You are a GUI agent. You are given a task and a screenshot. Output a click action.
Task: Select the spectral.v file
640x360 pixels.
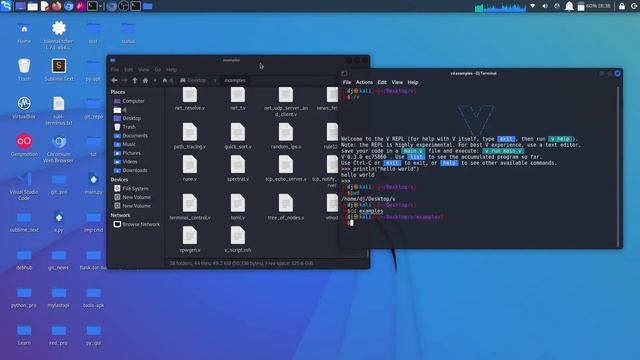(x=238, y=169)
